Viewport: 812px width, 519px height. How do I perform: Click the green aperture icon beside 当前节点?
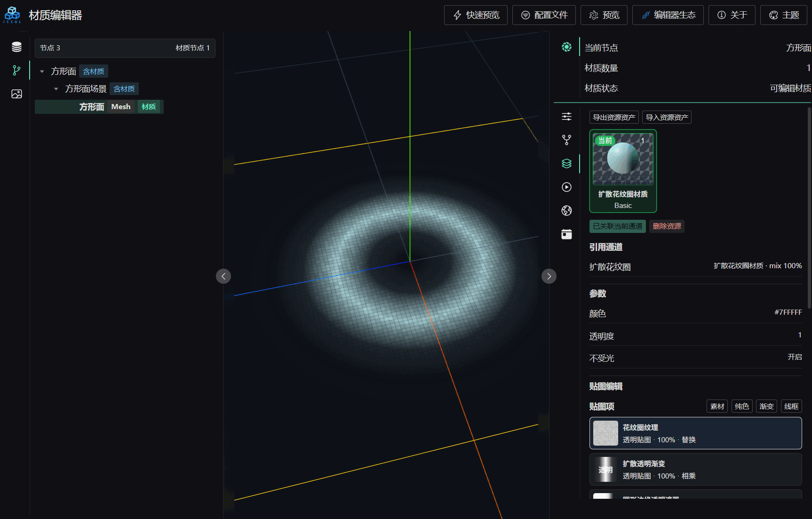(566, 47)
